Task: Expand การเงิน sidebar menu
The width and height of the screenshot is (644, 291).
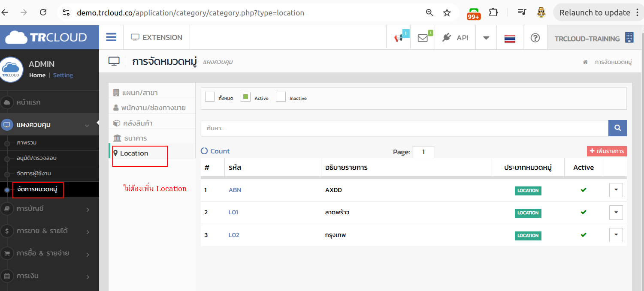Action: [x=49, y=276]
